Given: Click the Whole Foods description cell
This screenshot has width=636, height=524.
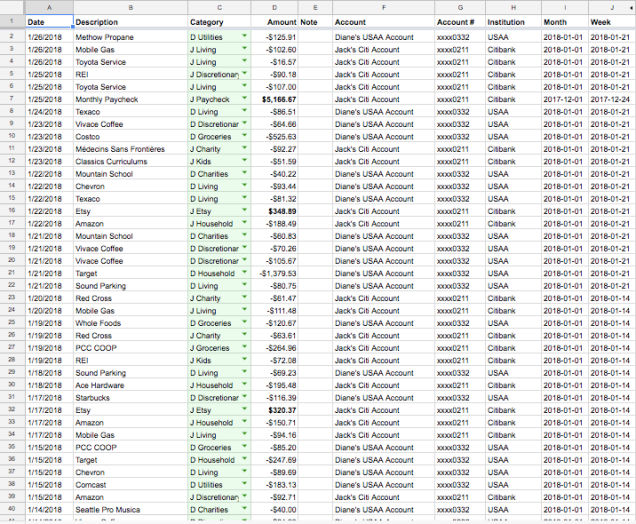Looking at the screenshot, I should [131, 323].
